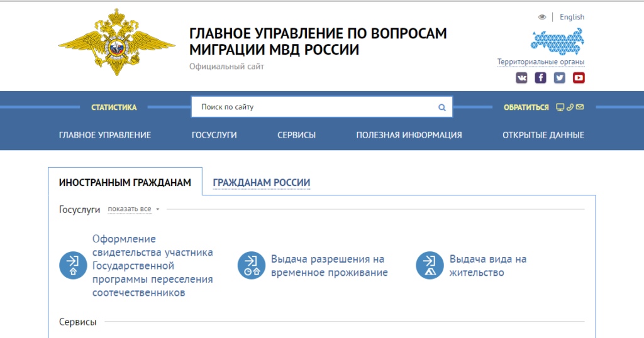
Task: Open the YouTube channel icon
Action: coord(579,77)
